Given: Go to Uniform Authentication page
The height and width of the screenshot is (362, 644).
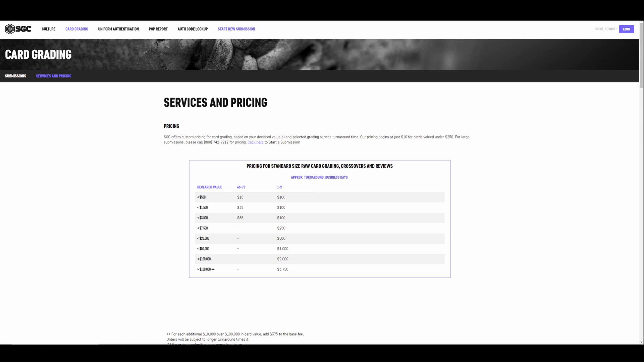Looking at the screenshot, I should tap(118, 29).
